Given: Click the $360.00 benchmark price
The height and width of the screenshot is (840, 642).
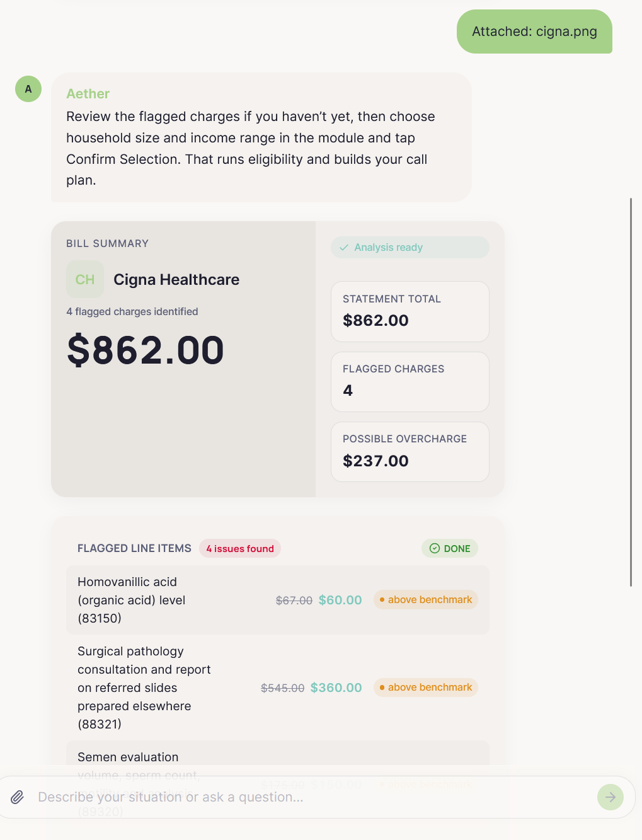Looking at the screenshot, I should 336,688.
